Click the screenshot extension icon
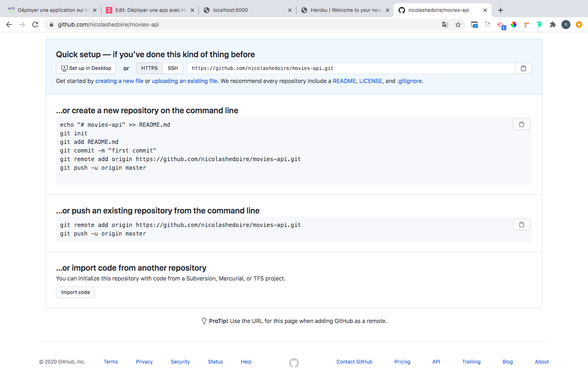 pos(474,25)
